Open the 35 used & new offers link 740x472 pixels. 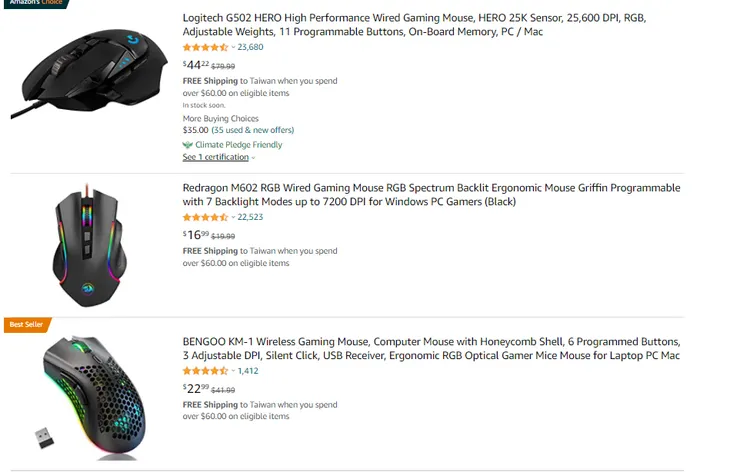(x=252, y=130)
